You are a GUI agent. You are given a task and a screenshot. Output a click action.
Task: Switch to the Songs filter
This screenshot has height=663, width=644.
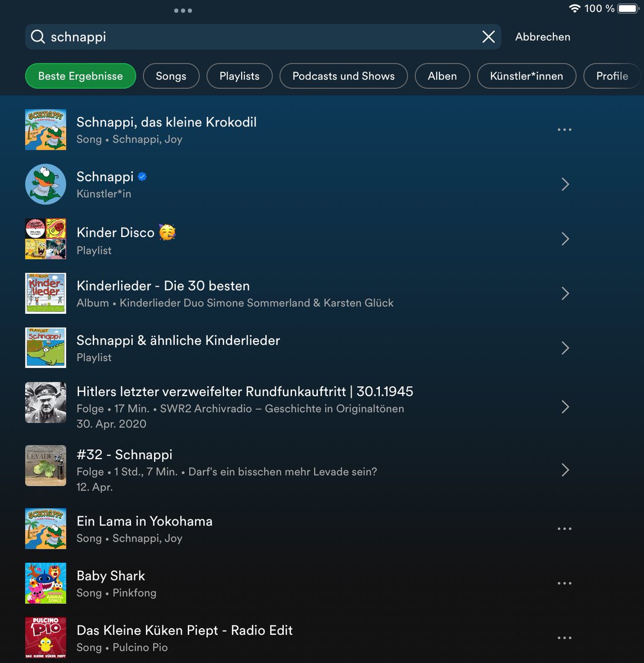[171, 76]
